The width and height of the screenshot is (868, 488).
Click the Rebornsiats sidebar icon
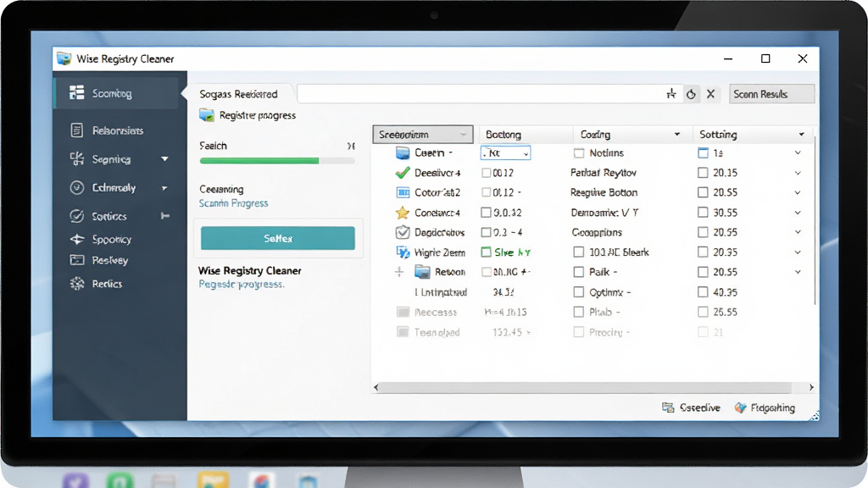(x=77, y=130)
